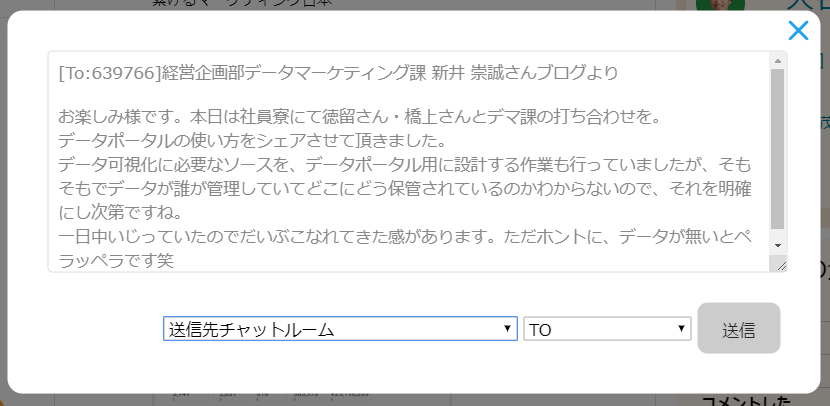The width and height of the screenshot is (830, 406).
Task: Grab the textarea resize handle at corner
Action: click(779, 264)
